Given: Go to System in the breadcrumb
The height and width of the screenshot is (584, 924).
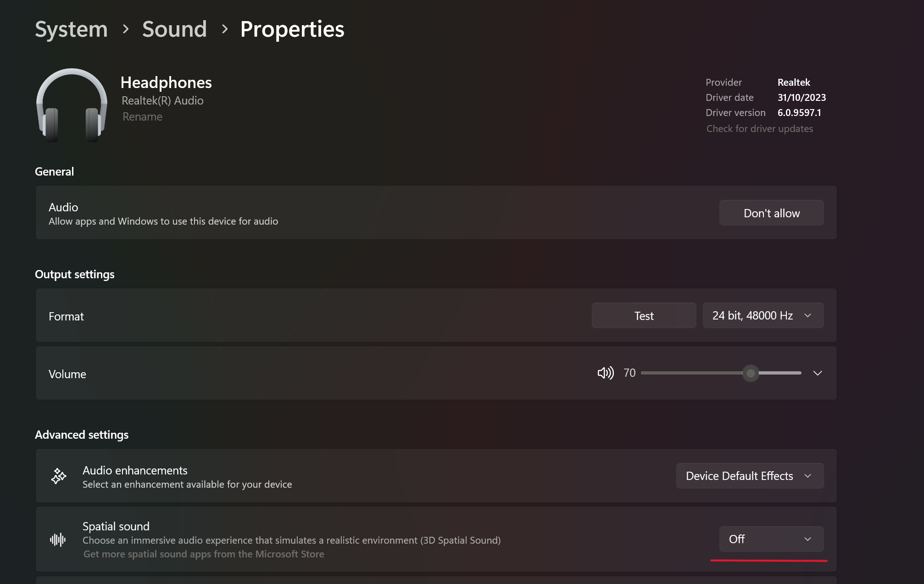Looking at the screenshot, I should pos(72,29).
